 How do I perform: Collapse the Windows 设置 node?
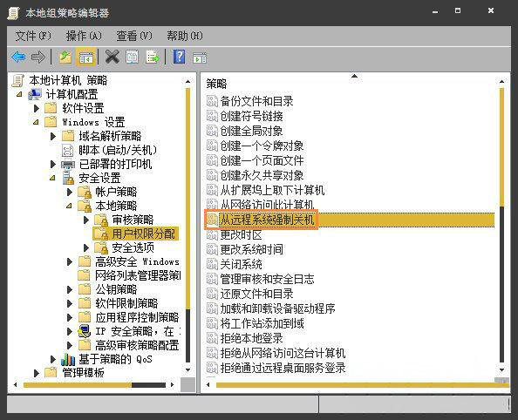pyautogui.click(x=36, y=122)
